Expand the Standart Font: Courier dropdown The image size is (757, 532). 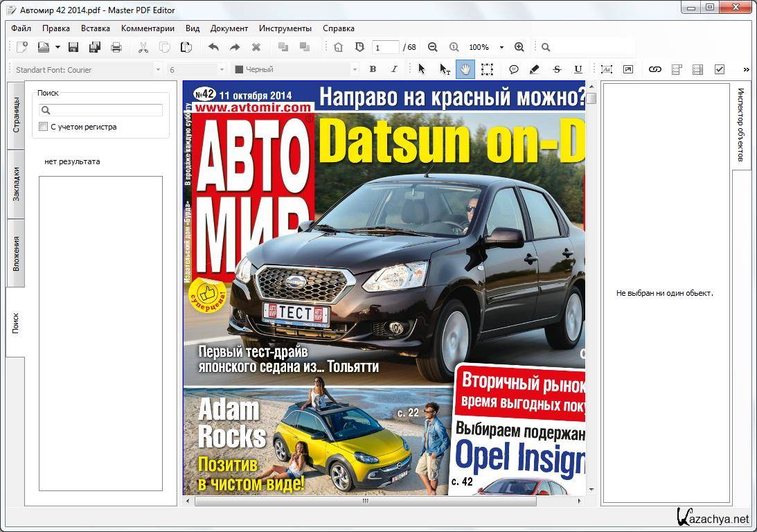point(158,69)
